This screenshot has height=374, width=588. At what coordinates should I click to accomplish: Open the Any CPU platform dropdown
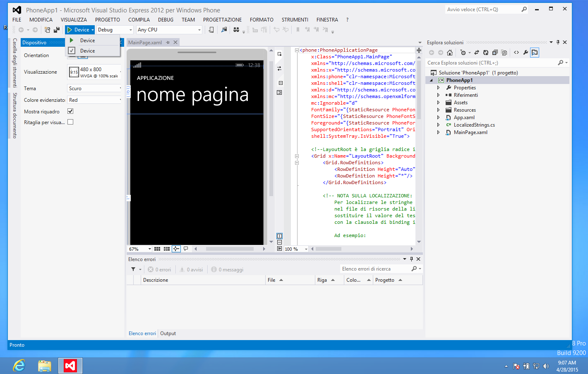click(x=169, y=29)
